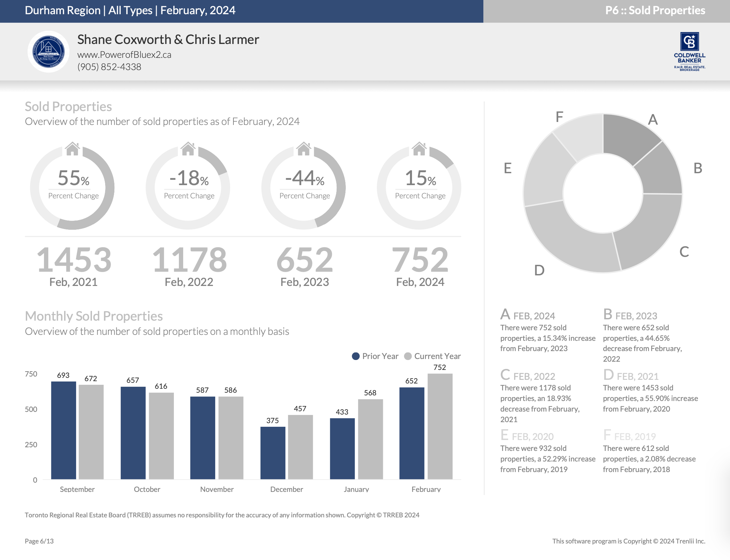This screenshot has height=560, width=730.
Task: Click the October current-year bar labeled 616
Action: tap(161, 436)
